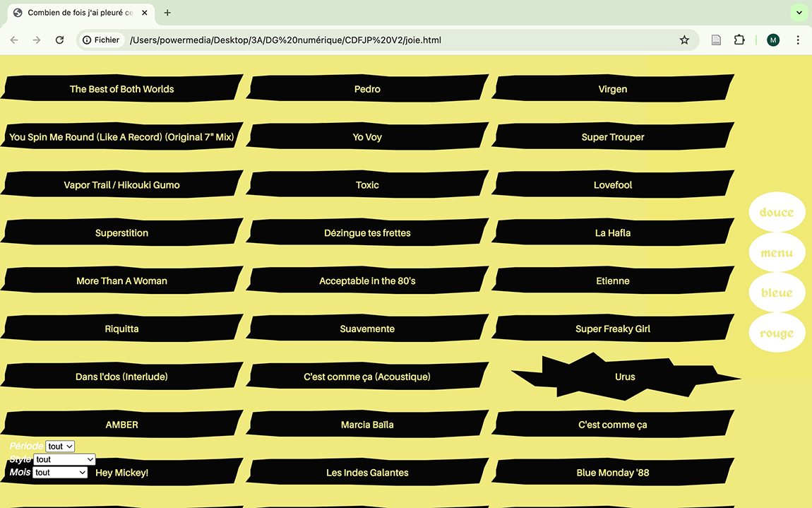Open the rouge page bubble

click(x=777, y=333)
